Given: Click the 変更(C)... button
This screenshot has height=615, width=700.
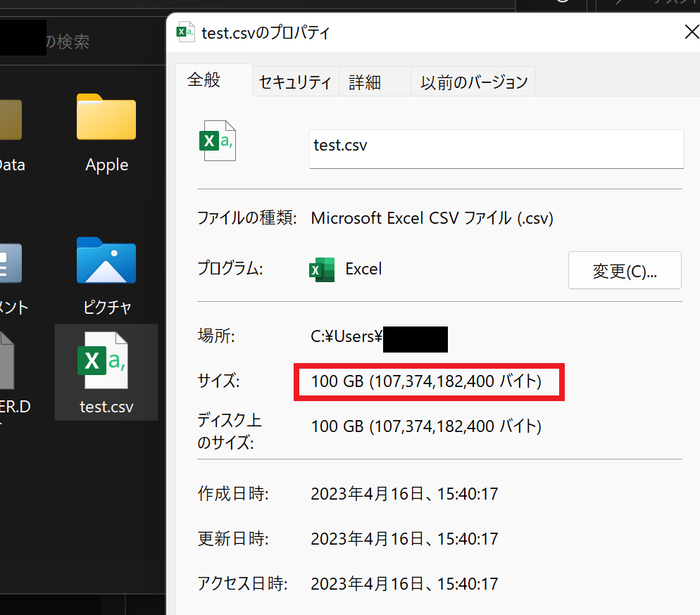Looking at the screenshot, I should tap(625, 270).
